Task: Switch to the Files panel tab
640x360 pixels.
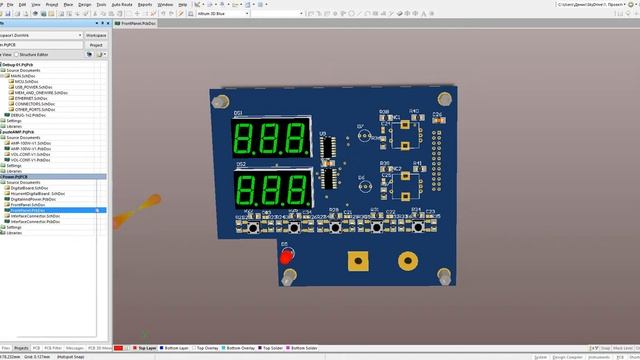Action: (5, 348)
